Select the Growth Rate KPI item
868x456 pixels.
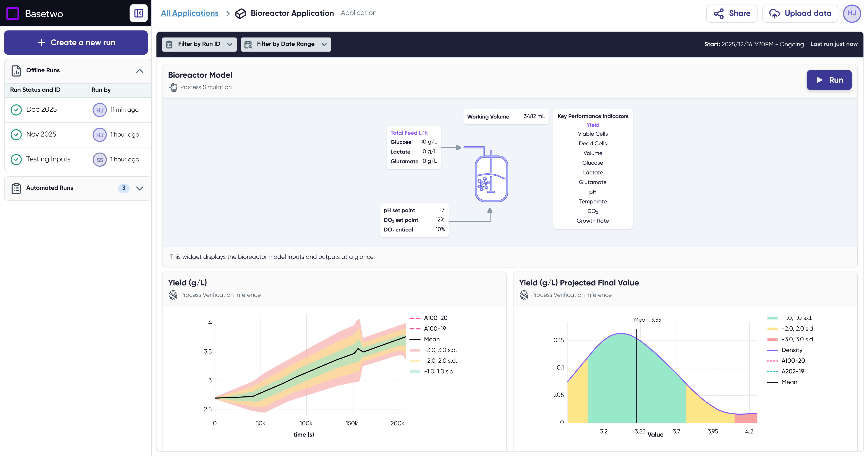point(592,221)
